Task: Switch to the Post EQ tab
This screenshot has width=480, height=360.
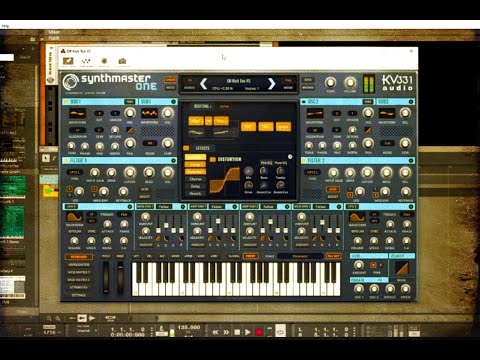Action: pyautogui.click(x=281, y=163)
